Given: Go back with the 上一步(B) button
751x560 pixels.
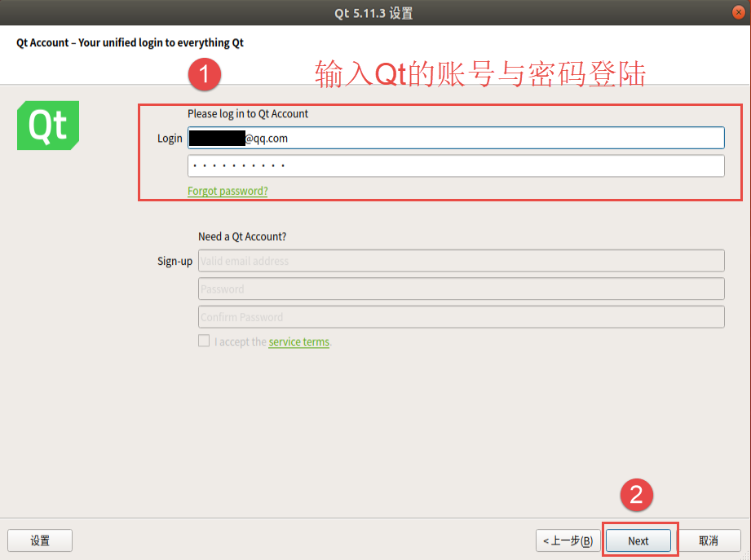Looking at the screenshot, I should (568, 541).
